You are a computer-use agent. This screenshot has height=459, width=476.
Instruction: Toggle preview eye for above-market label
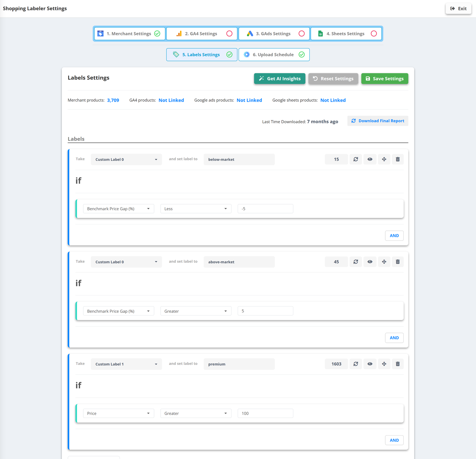tap(370, 262)
